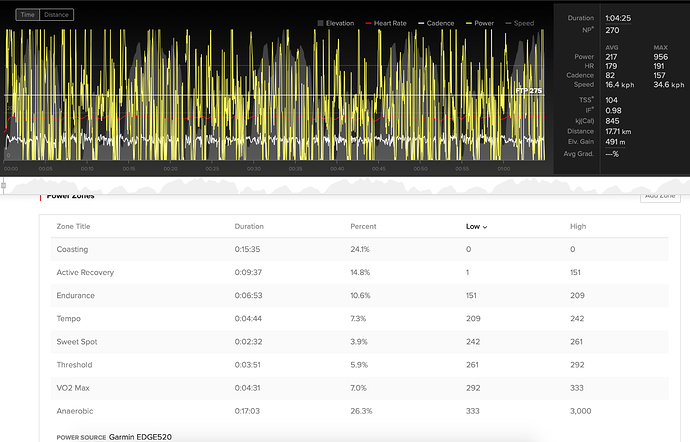Click Tempo percent 7.3%
The height and width of the screenshot is (442, 690).
click(x=358, y=319)
